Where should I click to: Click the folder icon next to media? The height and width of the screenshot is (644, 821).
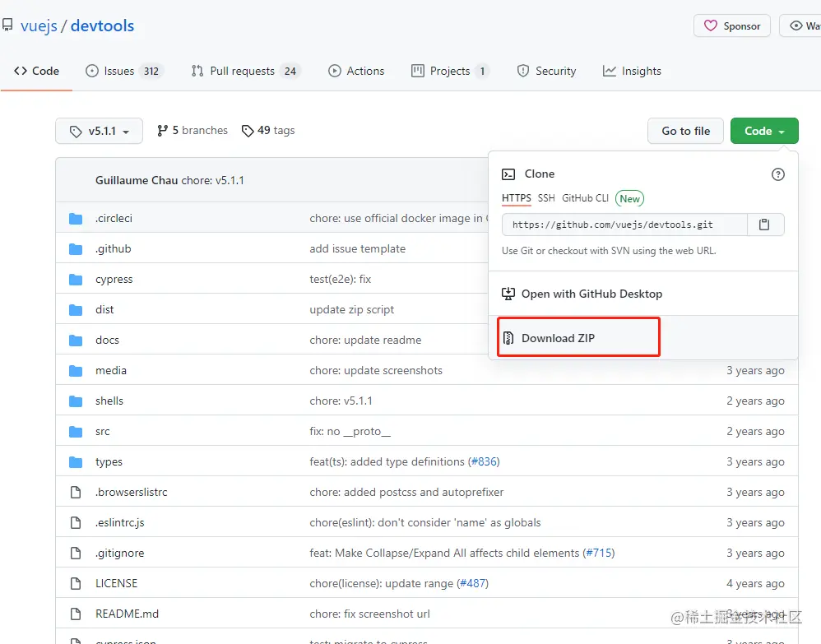[76, 371]
